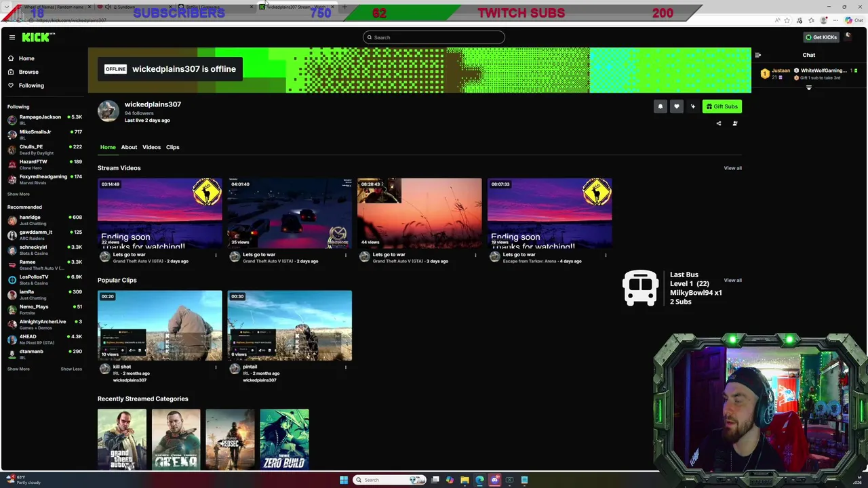Open options menu for 03:14:49 video
This screenshot has height=488, width=868.
pyautogui.click(x=216, y=255)
